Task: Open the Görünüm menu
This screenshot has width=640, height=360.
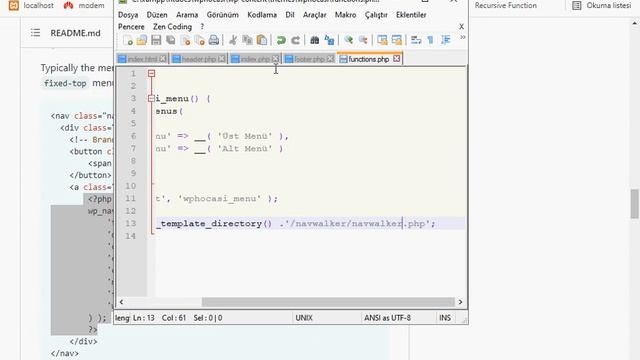Action: 222,15
